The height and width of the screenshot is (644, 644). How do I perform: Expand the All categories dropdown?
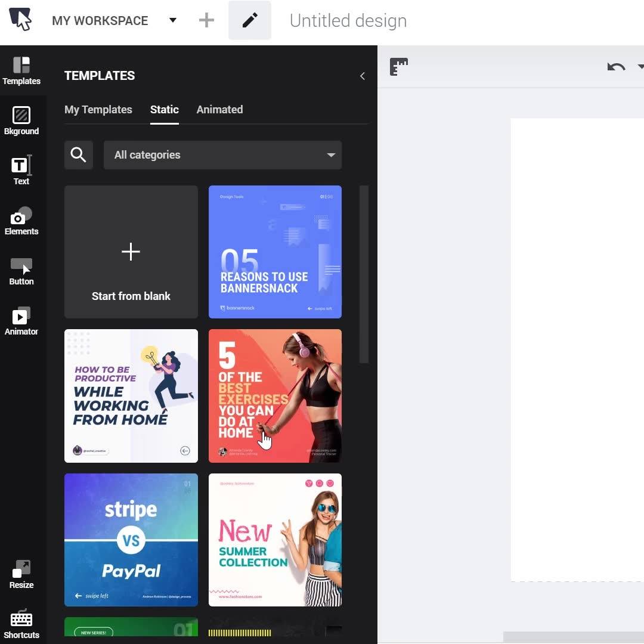click(x=222, y=155)
